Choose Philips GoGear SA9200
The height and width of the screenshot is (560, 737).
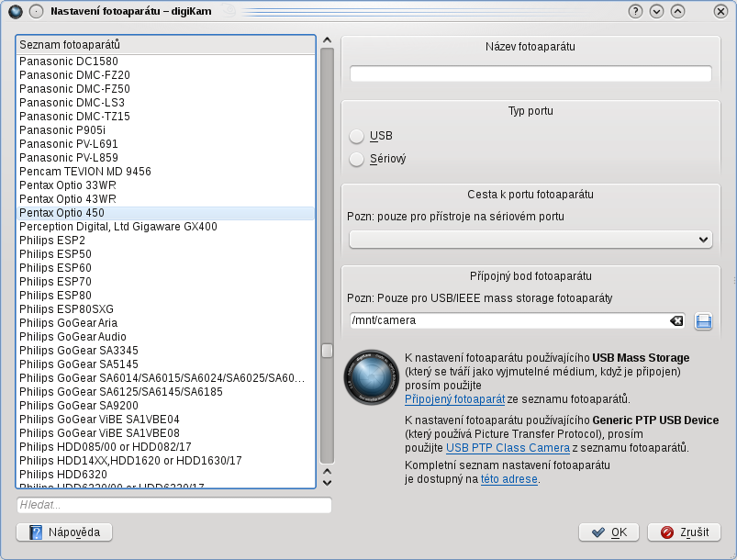165,405
